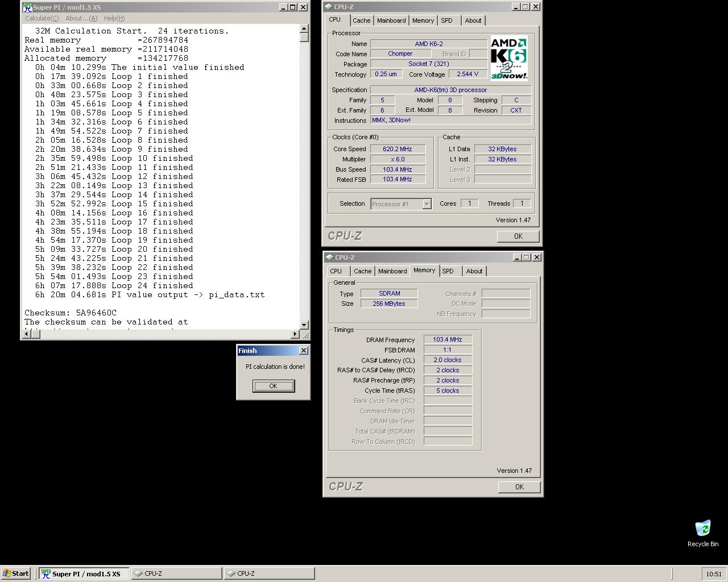
Task: Click the pi_data.txt output line
Action: pyautogui.click(x=150, y=294)
